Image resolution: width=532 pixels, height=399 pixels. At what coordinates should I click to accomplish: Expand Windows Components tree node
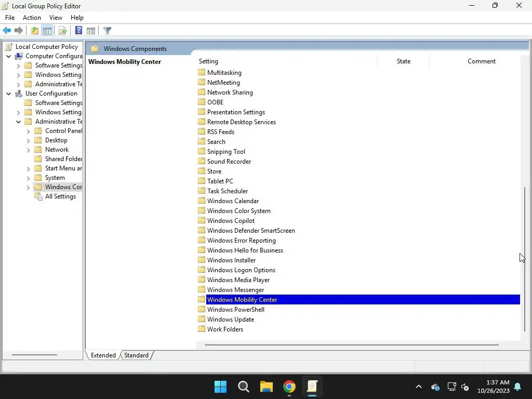(28, 187)
